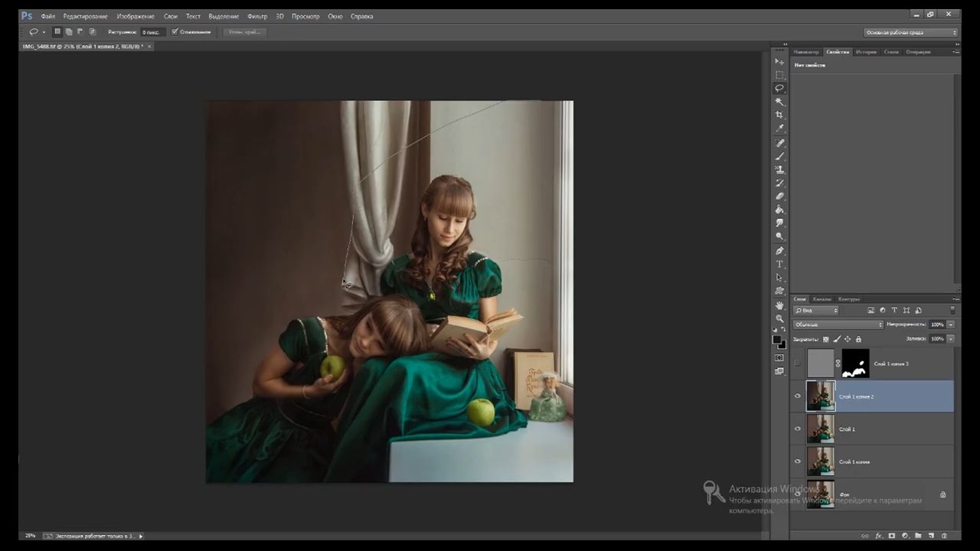Screen dimensions: 980x551
Task: Switch to the История tab
Action: tap(866, 52)
